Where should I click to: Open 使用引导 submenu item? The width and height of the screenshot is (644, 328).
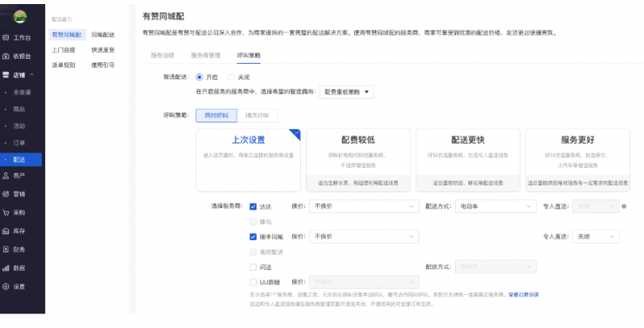point(103,65)
